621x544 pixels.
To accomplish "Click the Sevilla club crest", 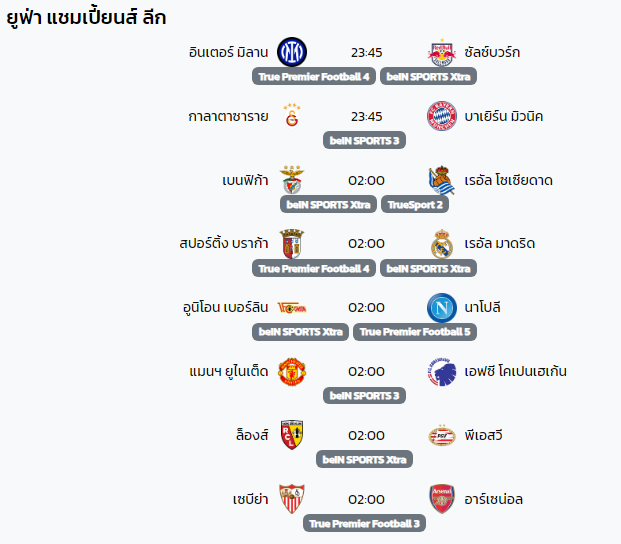I will point(292,498).
